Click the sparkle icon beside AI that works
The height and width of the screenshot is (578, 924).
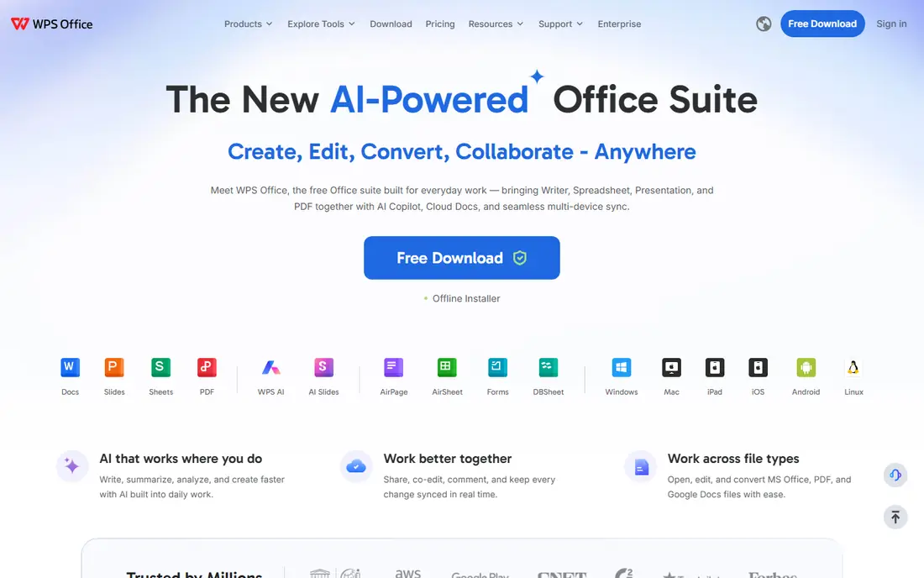(x=72, y=466)
